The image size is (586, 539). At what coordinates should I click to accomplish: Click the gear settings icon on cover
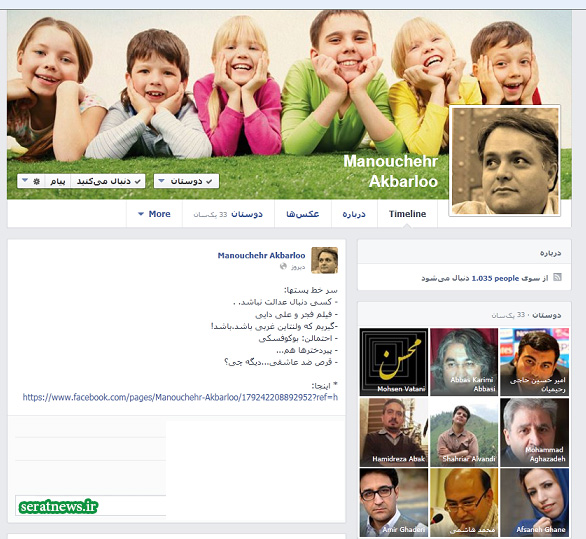(37, 181)
